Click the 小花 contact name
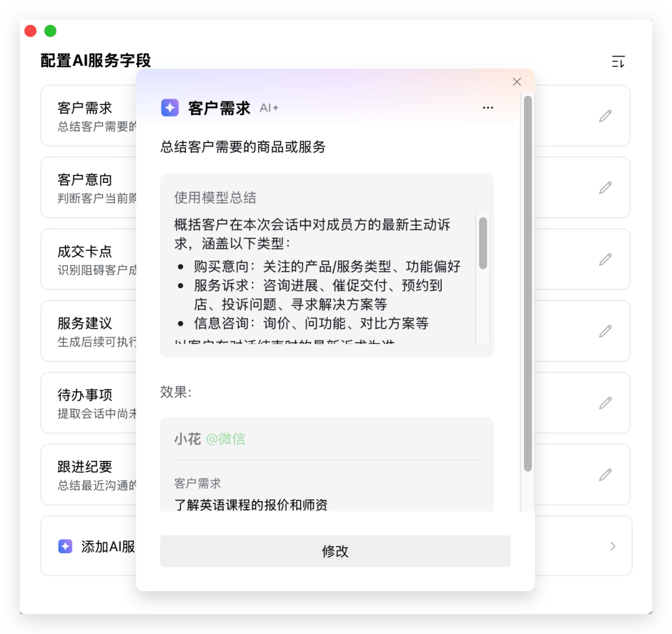 [x=187, y=439]
